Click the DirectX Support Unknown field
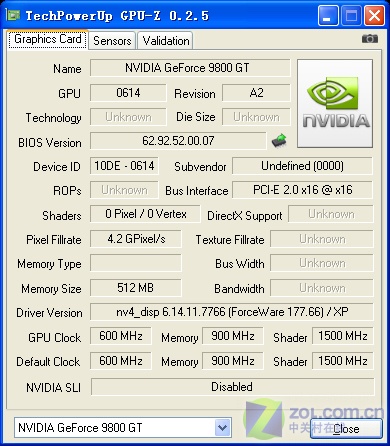This screenshot has height=446, width=390. tap(331, 214)
